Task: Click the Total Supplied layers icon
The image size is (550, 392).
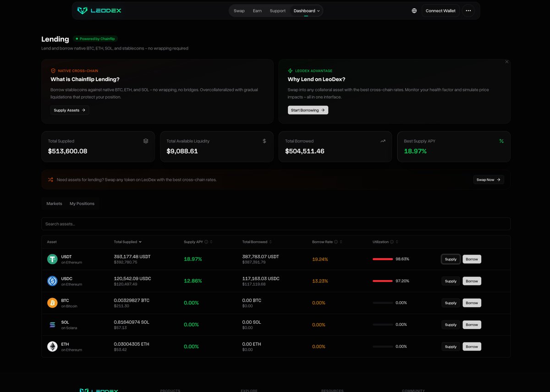Action: (146, 141)
